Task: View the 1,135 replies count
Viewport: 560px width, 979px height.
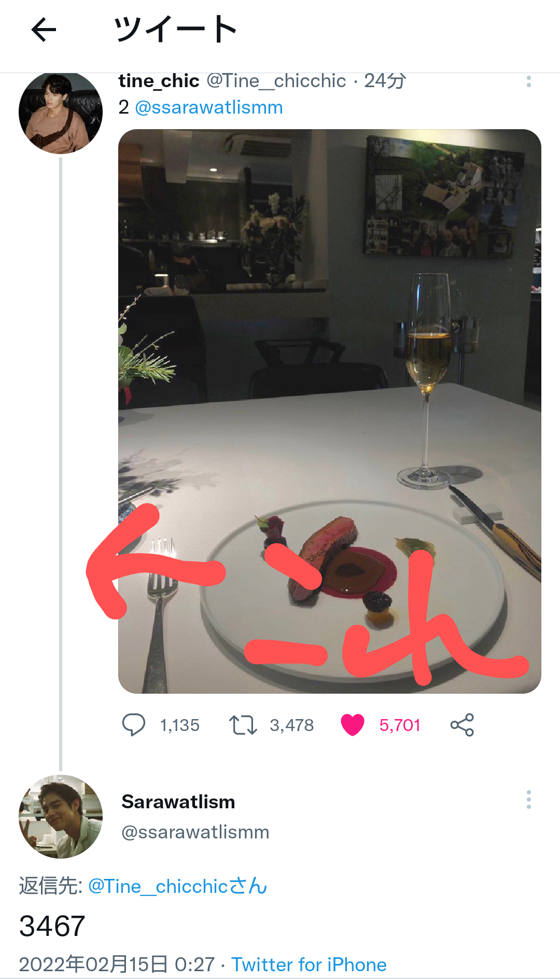Action: (180, 725)
